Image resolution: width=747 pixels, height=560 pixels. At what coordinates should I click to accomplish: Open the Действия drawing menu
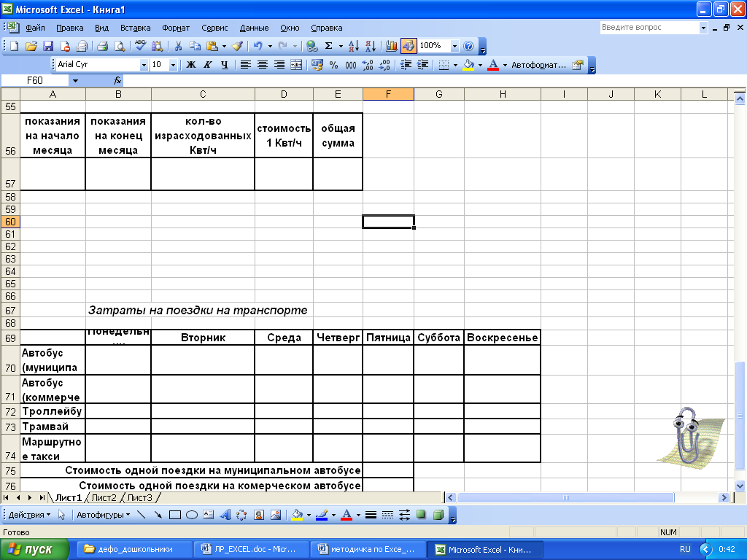point(29,515)
